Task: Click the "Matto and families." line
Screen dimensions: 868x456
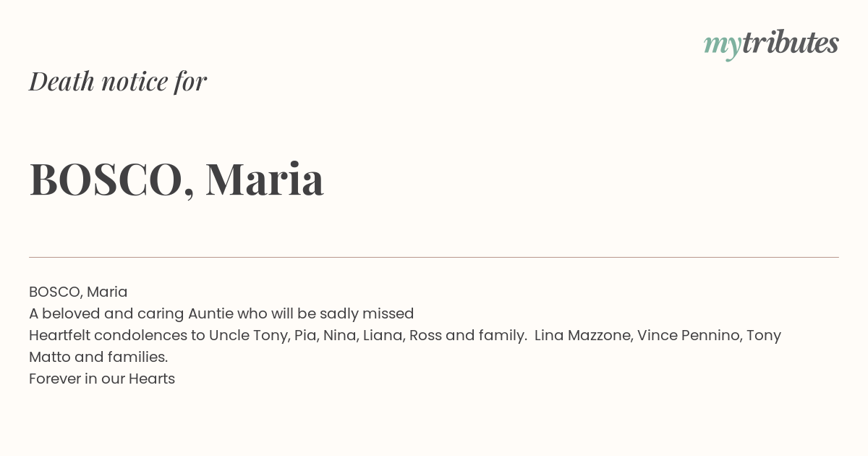Action: [98, 358]
